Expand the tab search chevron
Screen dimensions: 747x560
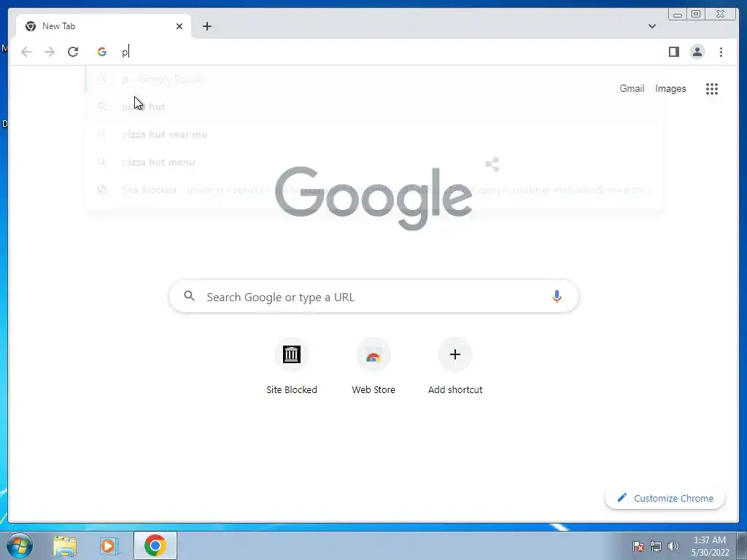point(652,26)
